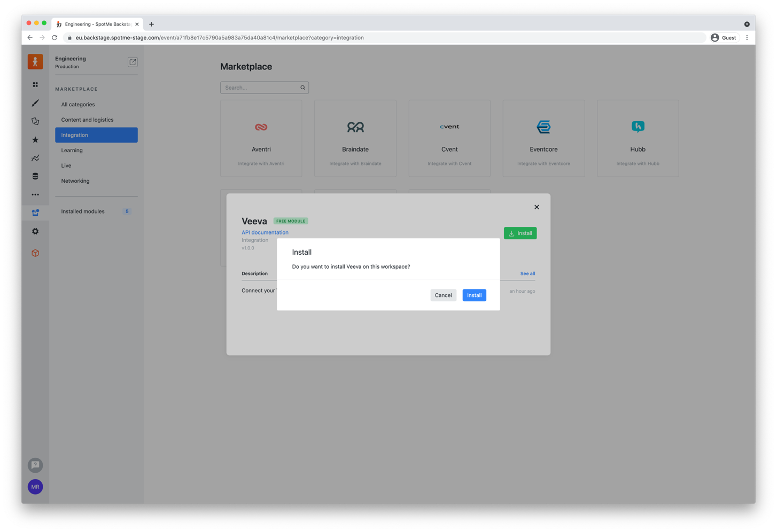The width and height of the screenshot is (777, 532).
Task: Reload the browser page
Action: tap(55, 38)
